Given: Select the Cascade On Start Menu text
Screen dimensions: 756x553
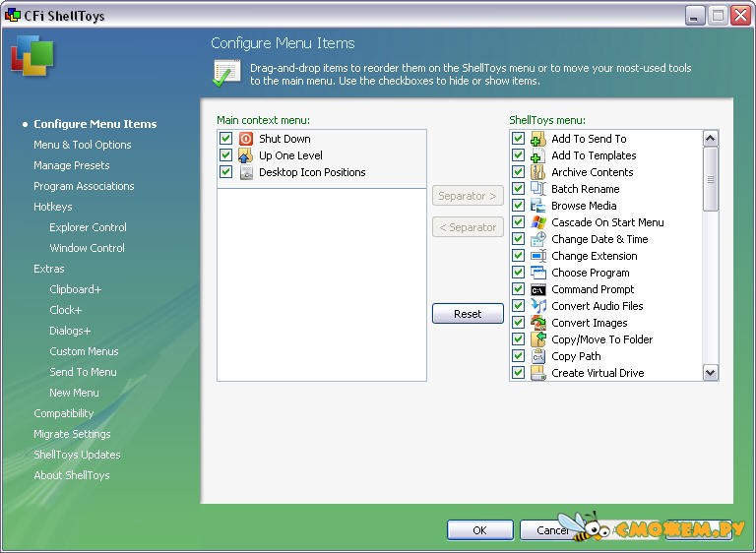Looking at the screenshot, I should coord(607,222).
